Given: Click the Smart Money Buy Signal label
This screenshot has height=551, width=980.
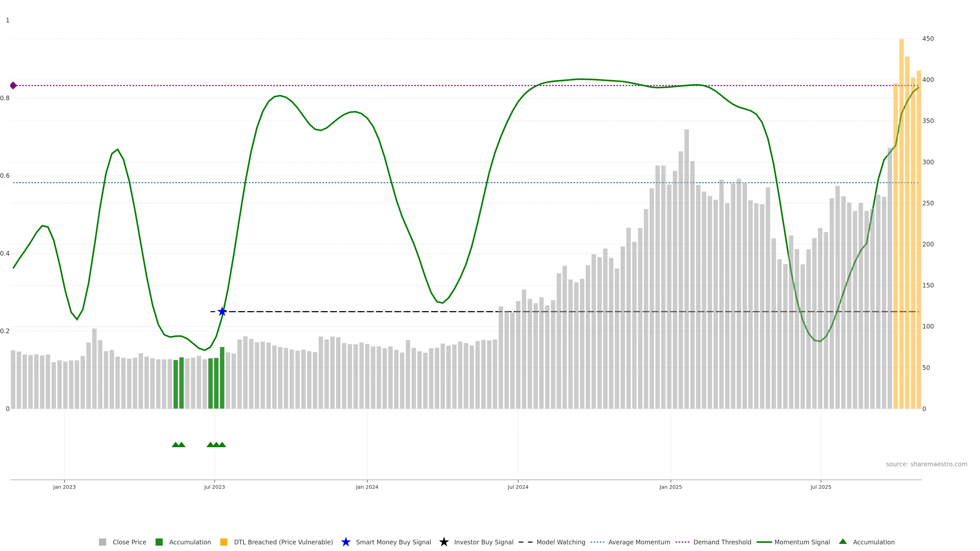Looking at the screenshot, I should tap(393, 542).
